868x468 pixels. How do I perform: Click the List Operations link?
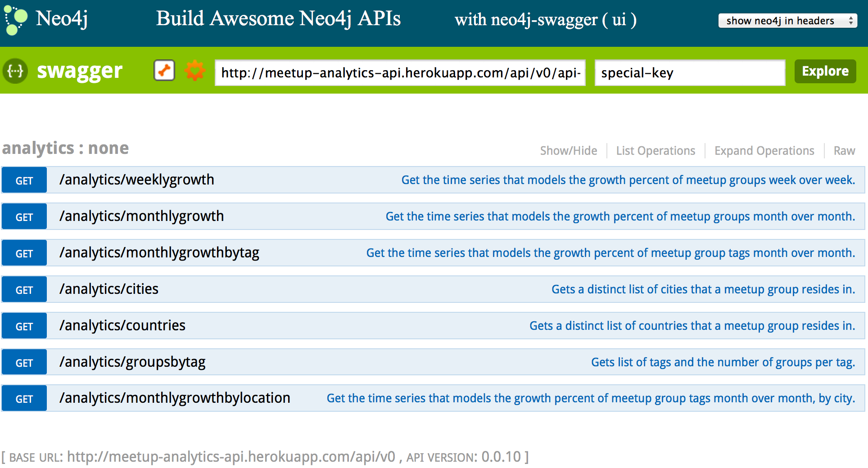656,151
